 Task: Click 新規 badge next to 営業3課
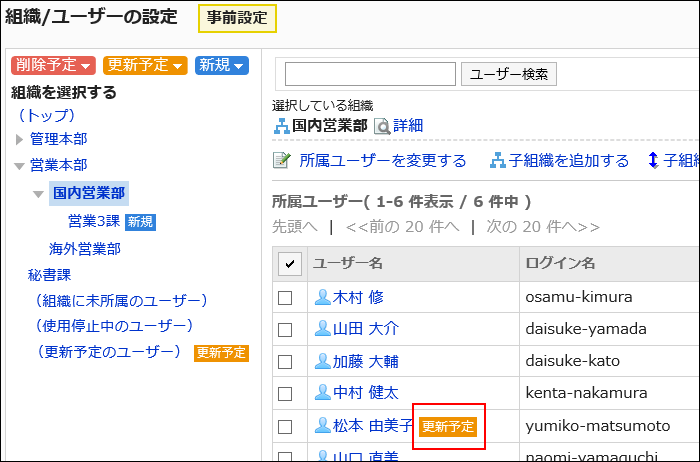coord(140,222)
